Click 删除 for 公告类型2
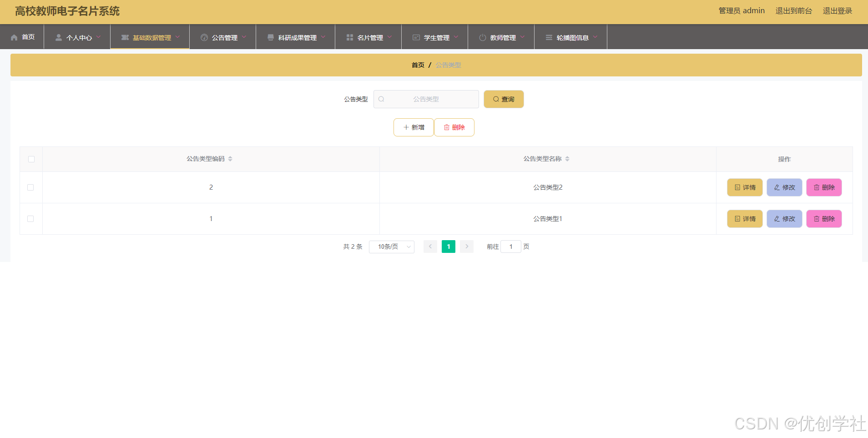The width and height of the screenshot is (868, 438). (824, 187)
